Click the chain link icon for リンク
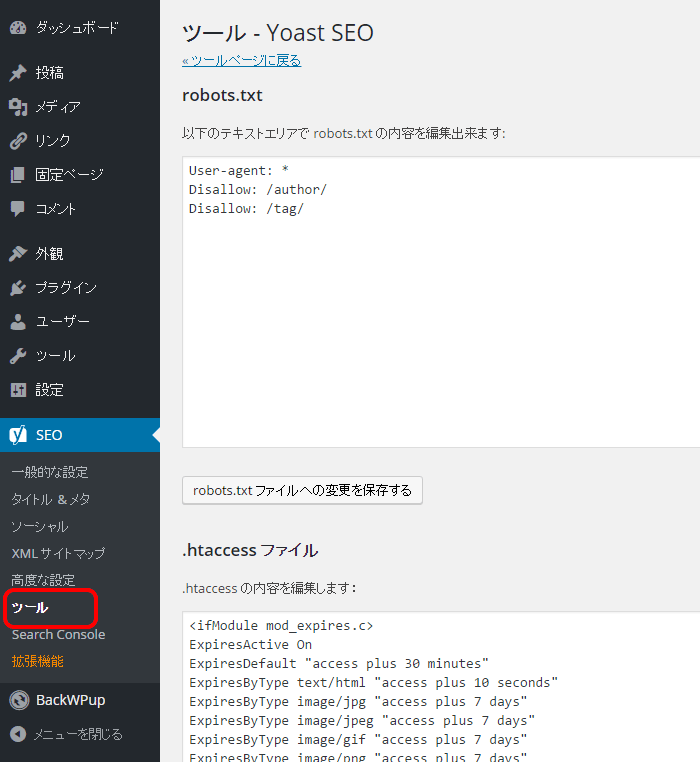Image resolution: width=700 pixels, height=762 pixels. [18, 141]
